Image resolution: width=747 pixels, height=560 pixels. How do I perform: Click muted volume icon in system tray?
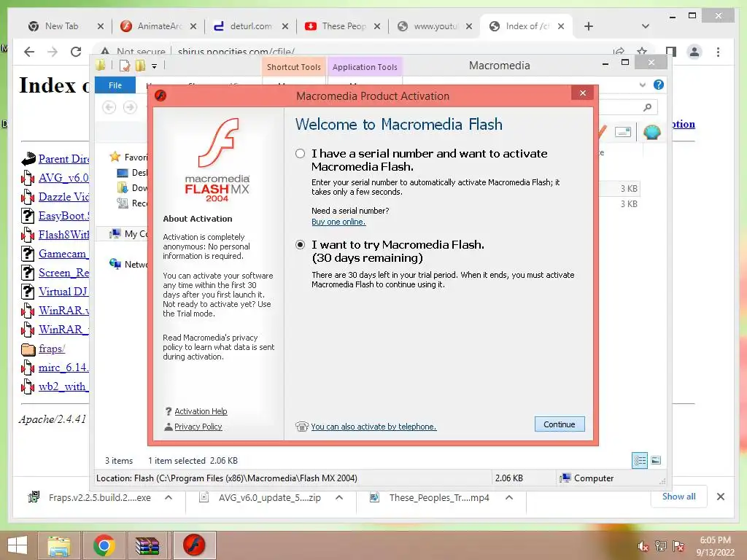point(643,546)
